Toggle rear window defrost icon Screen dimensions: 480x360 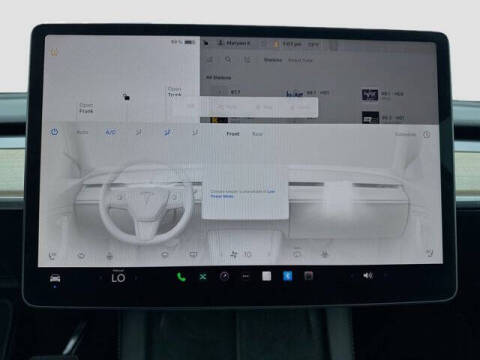193,255
